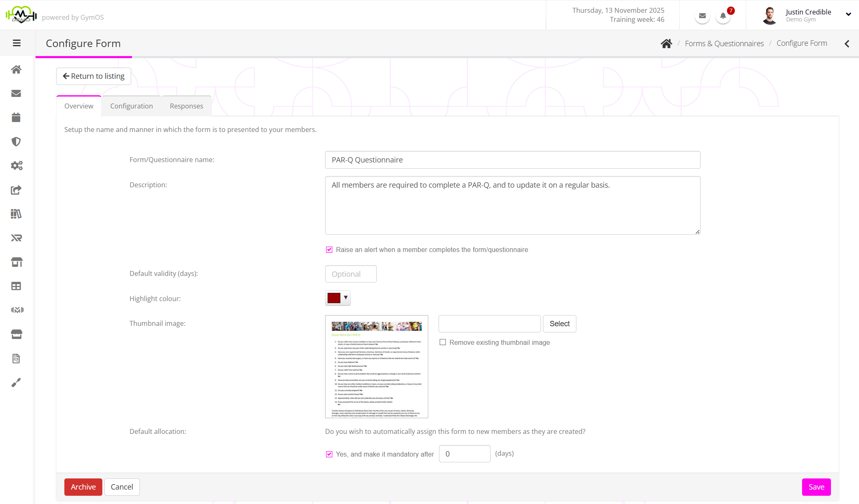The height and width of the screenshot is (504, 859).
Task: Check Remove existing thumbnail image
Action: tap(443, 342)
